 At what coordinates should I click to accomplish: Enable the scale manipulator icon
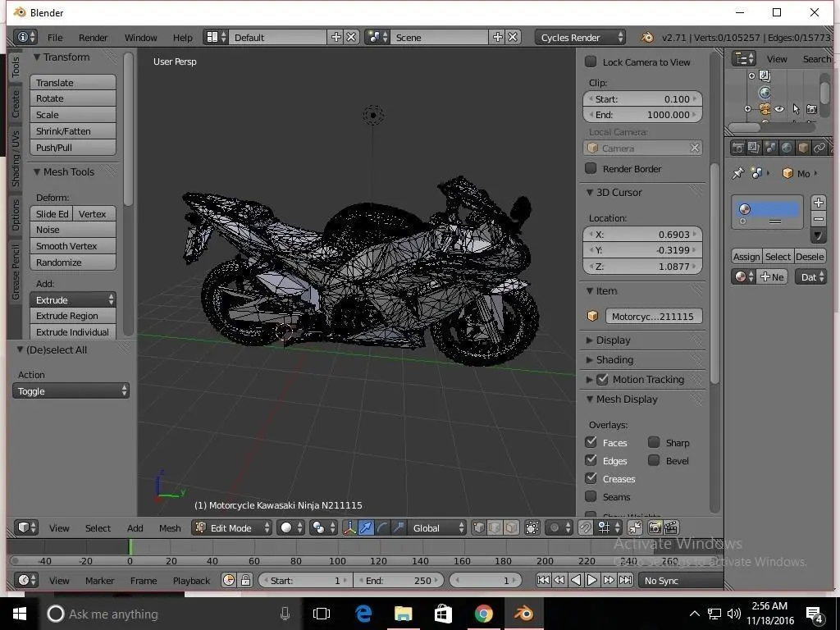[398, 527]
